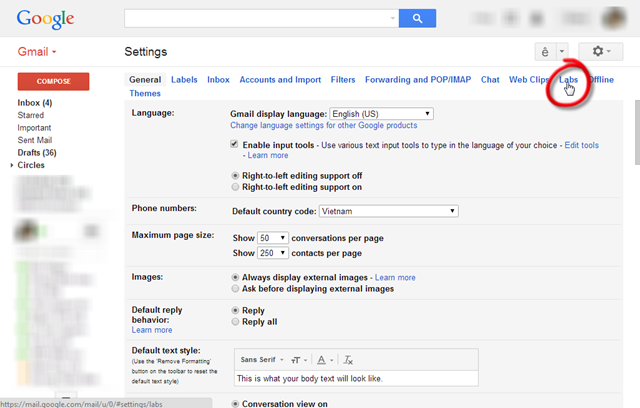Click the text color A icon
Image resolution: width=640 pixels, height=408 pixels.
pos(325,360)
